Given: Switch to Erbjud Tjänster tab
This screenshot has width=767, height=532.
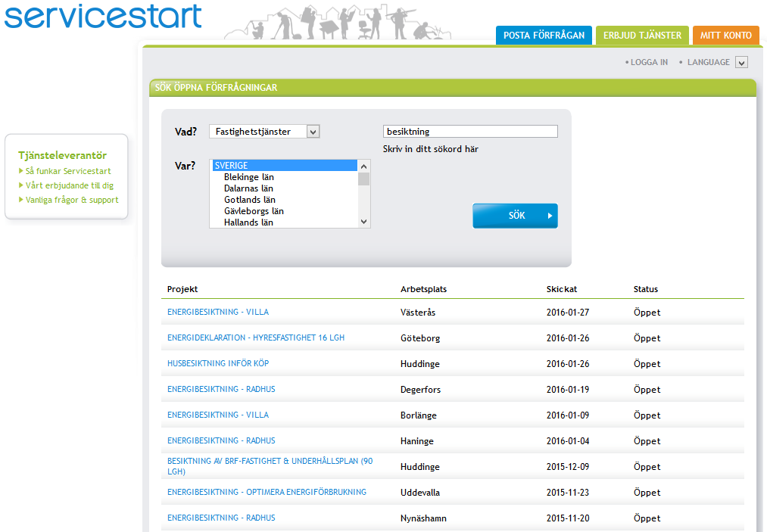Looking at the screenshot, I should pos(642,36).
